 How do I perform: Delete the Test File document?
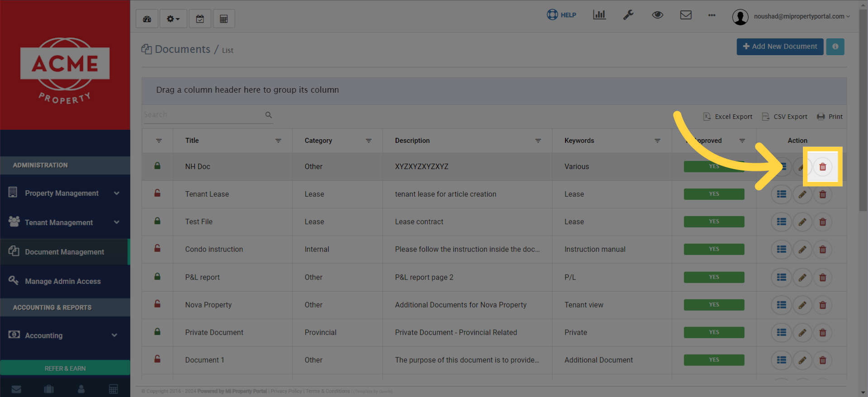823,222
